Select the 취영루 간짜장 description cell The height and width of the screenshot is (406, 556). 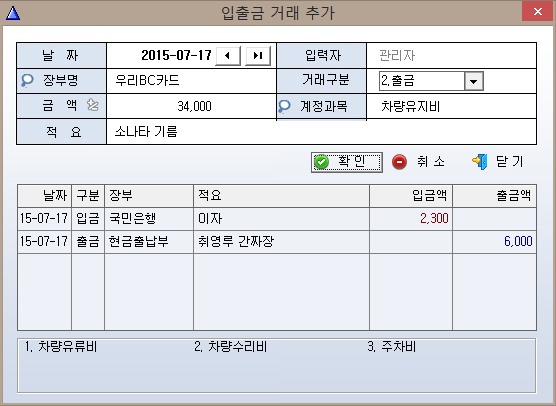(x=282, y=242)
